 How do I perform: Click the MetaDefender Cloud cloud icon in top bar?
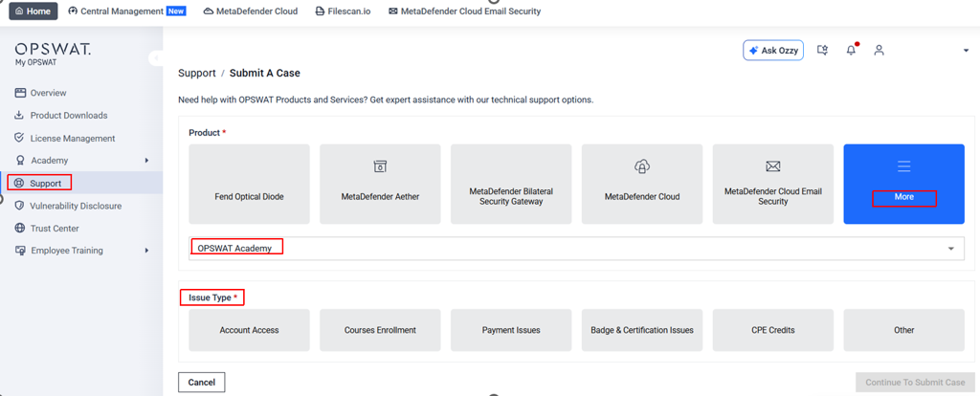point(209,11)
